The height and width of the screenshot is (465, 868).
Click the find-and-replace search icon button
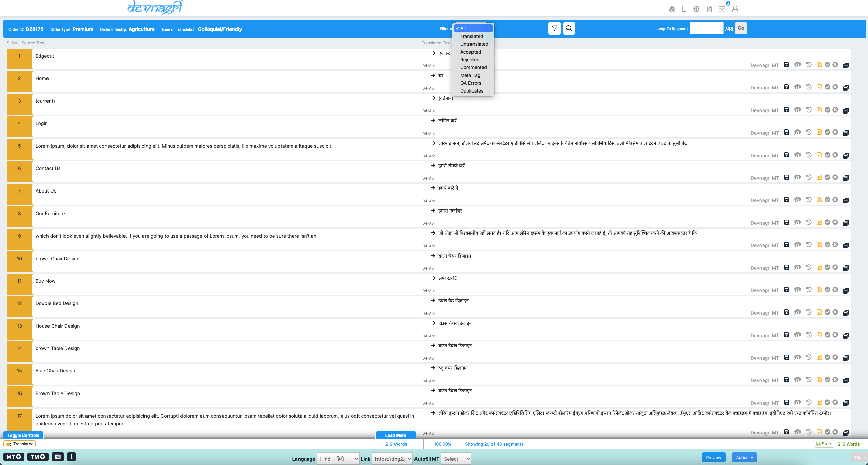569,28
